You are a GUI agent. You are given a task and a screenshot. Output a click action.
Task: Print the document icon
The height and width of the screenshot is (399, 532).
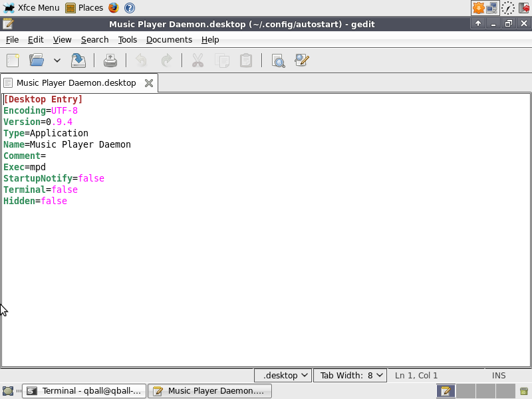coord(110,61)
